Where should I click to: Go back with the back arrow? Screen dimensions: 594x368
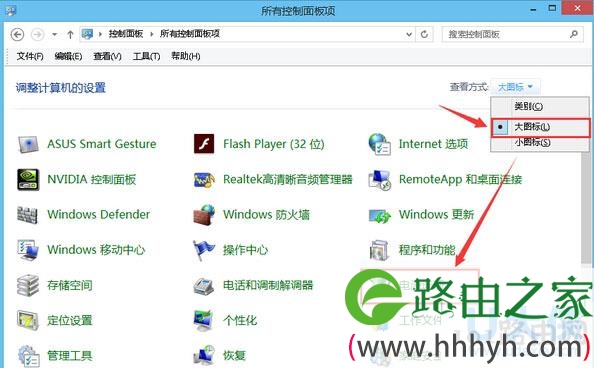coord(17,34)
